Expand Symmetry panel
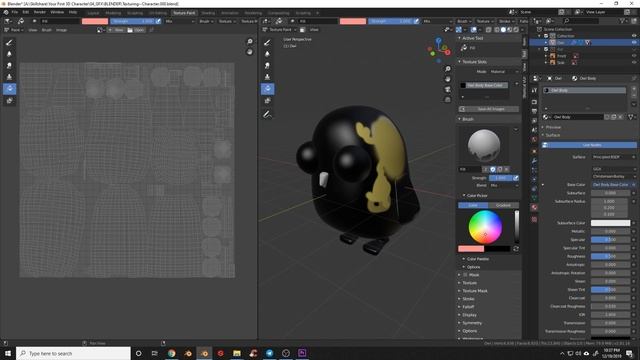The image size is (640, 360). coord(472,323)
